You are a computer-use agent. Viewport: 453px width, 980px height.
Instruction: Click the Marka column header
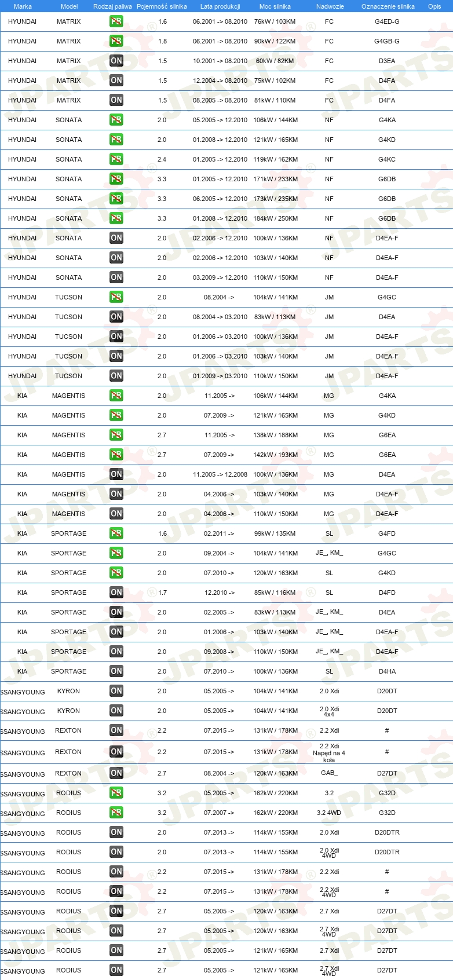[x=23, y=6]
